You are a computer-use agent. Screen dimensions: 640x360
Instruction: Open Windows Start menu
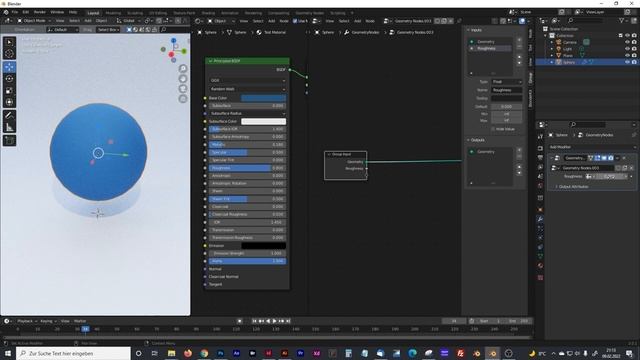(8, 353)
